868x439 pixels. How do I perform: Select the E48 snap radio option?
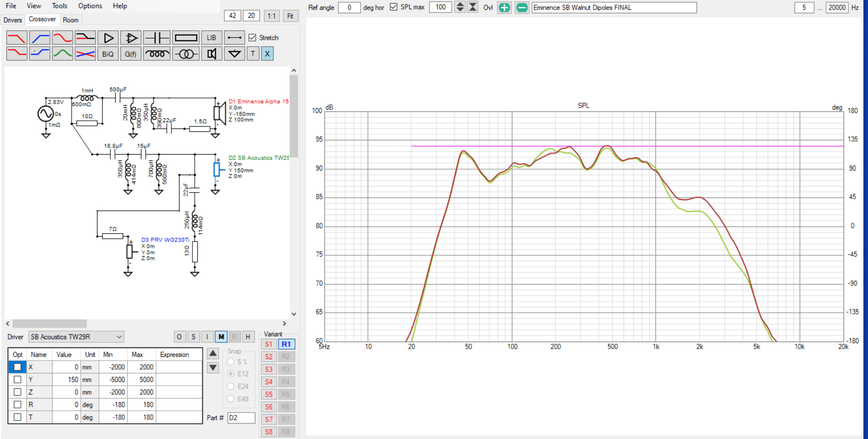pos(231,399)
